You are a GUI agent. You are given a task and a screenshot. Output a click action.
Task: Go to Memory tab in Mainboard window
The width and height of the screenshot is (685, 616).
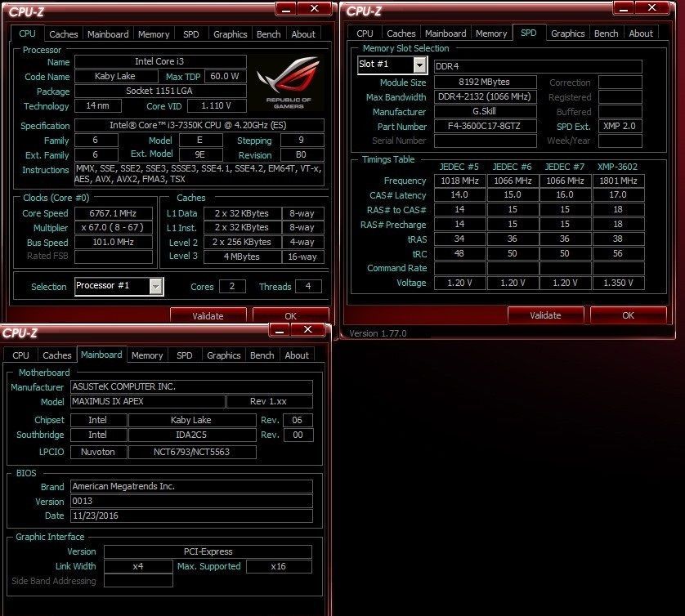[147, 355]
